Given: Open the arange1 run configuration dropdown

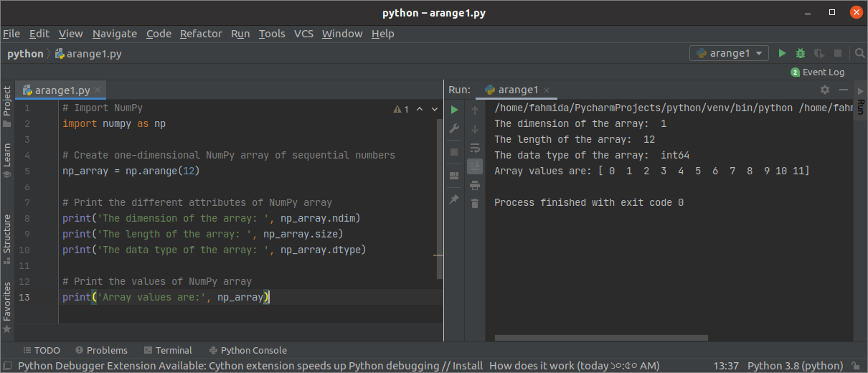Looking at the screenshot, I should [729, 54].
